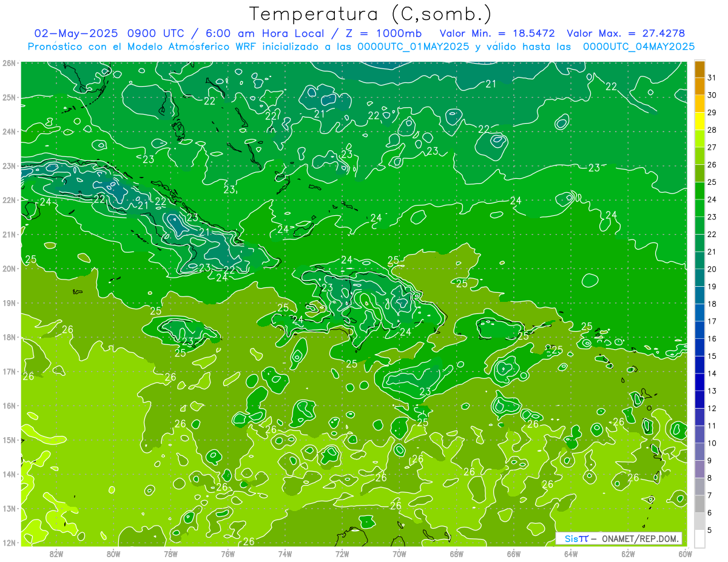Click the longitude axis label '60W'

(685, 554)
